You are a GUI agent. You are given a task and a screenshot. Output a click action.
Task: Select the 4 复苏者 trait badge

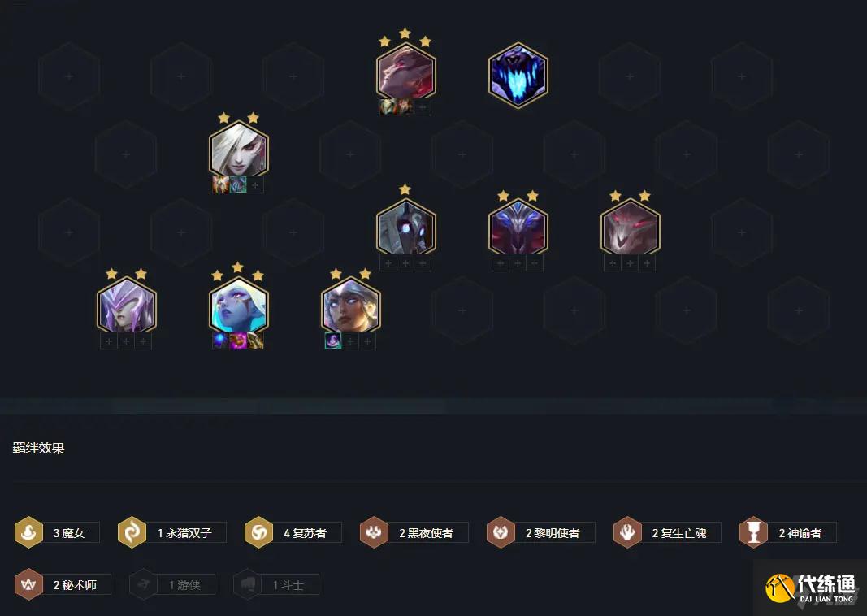[258, 532]
